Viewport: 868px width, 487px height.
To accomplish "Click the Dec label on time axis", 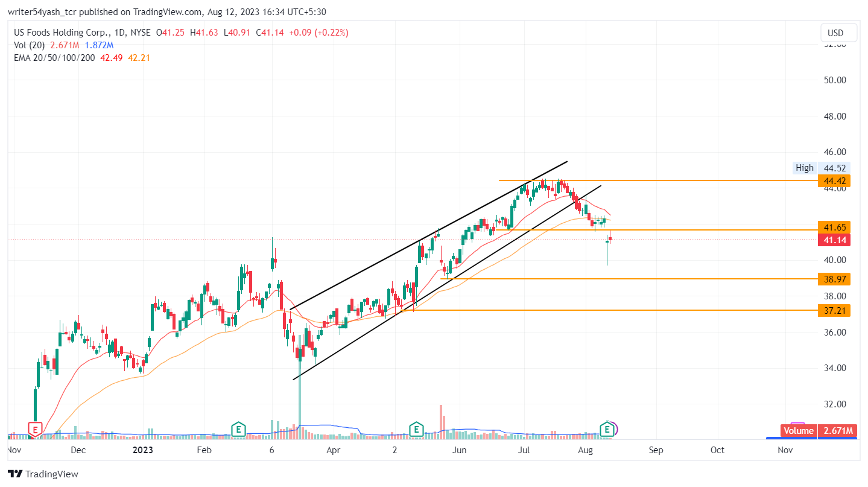I will tap(78, 450).
